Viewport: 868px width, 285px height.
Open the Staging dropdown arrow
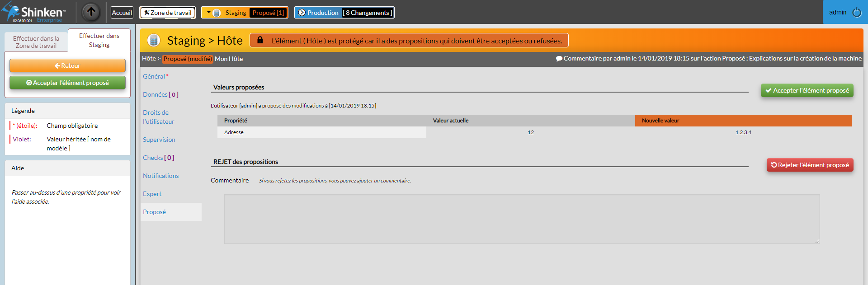pos(208,12)
